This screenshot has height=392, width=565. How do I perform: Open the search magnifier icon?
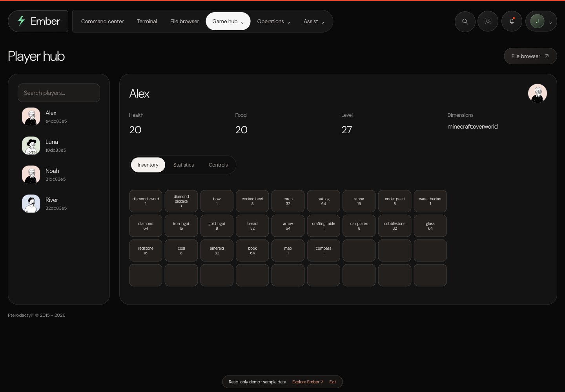(x=465, y=21)
